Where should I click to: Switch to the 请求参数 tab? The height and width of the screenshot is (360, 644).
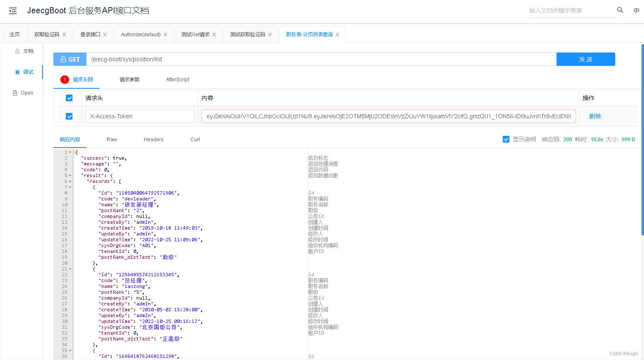point(129,79)
